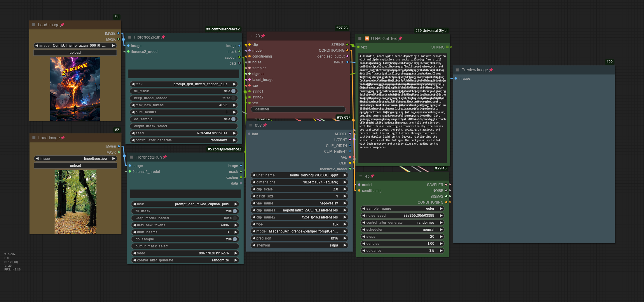Click the pin icon on the U-NAI Get Text node
The image size is (644, 302).
point(400,39)
